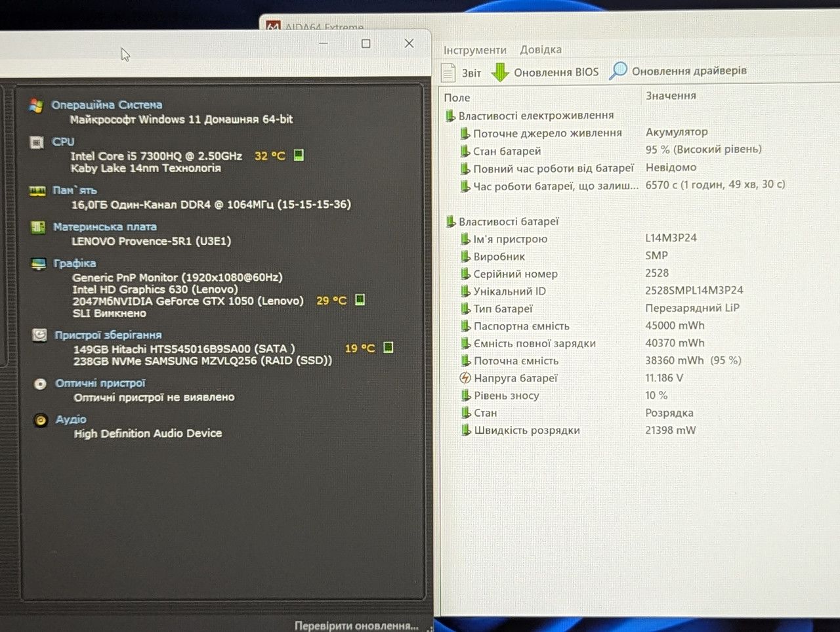Click the icon beside Швидкість розрядки
Image resolution: width=840 pixels, height=632 pixels.
click(x=466, y=431)
